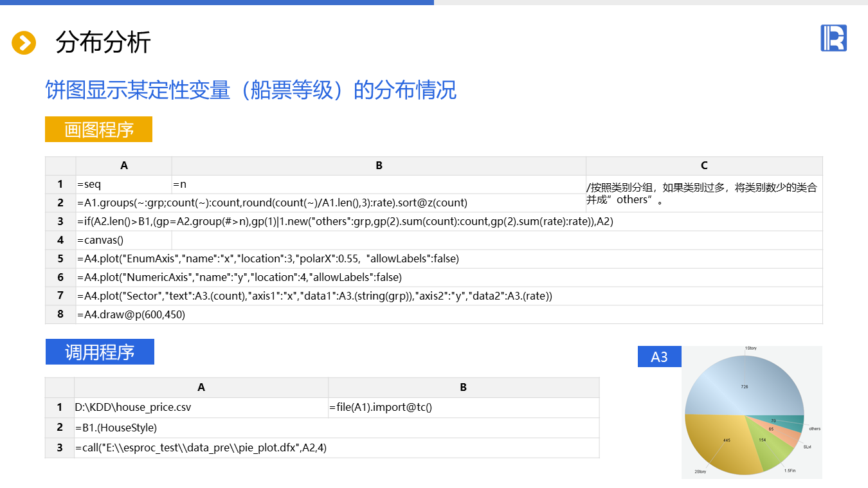Click the blue 调用程序 label
Screen dimensions: 868x488
(x=100, y=352)
